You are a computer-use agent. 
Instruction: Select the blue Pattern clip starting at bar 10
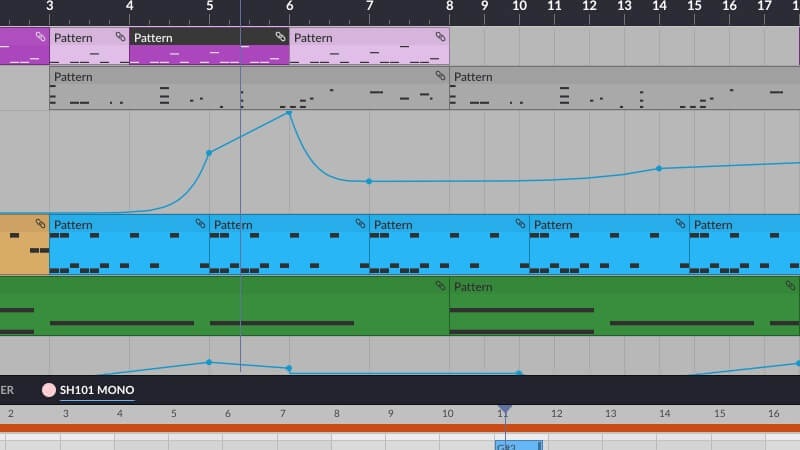pyautogui.click(x=609, y=245)
